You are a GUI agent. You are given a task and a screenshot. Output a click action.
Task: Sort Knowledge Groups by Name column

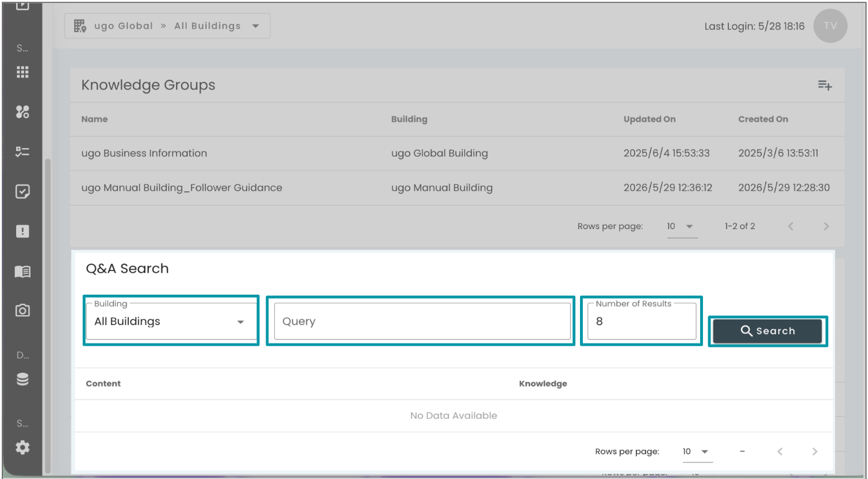click(94, 119)
